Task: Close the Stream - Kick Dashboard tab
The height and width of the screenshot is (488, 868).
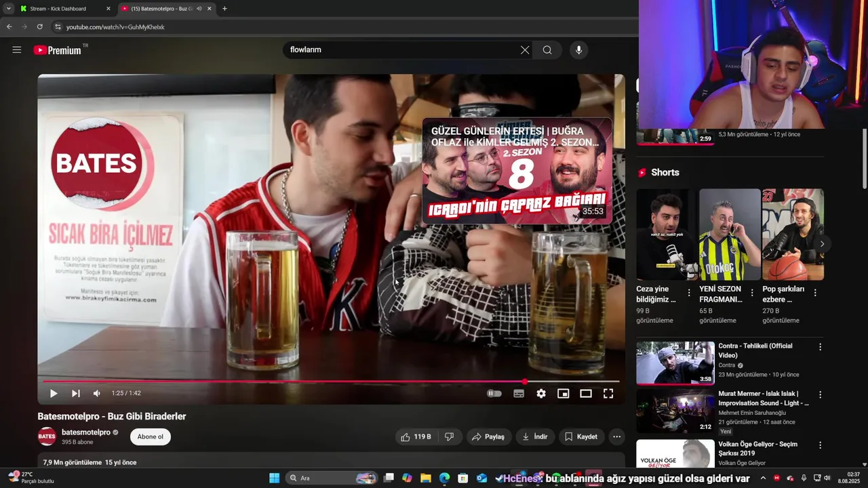Action: (108, 9)
